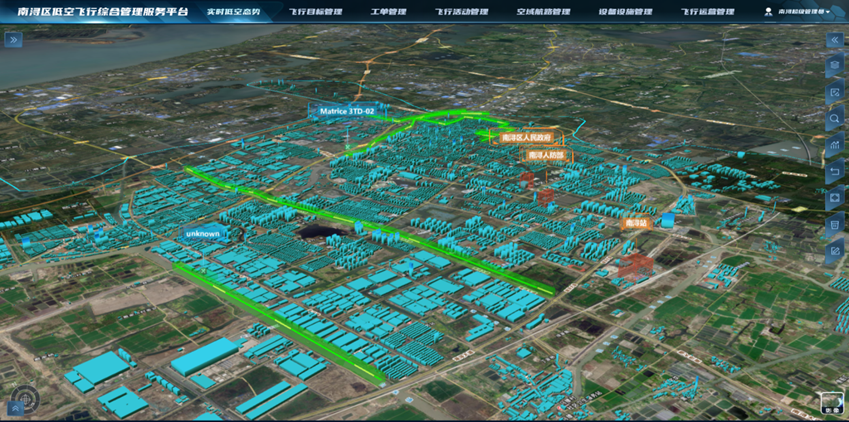Click the return arrow icon

click(834, 172)
